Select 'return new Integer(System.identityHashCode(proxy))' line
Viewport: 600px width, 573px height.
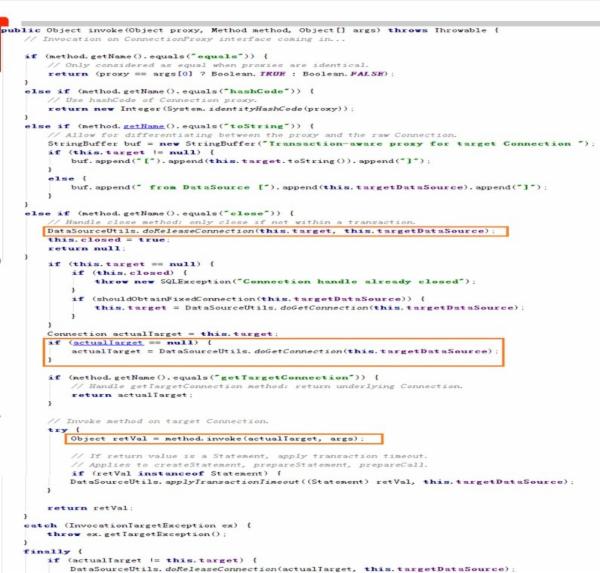pos(201,109)
